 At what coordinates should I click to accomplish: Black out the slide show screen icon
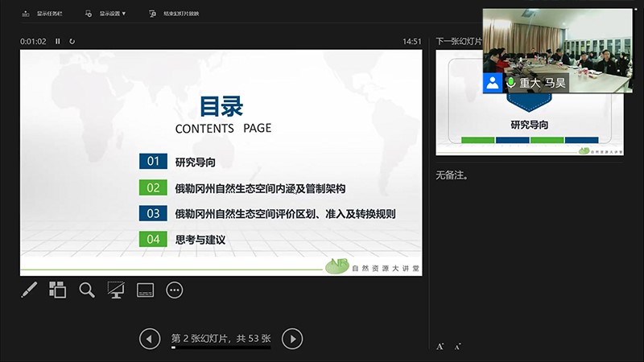point(116,290)
